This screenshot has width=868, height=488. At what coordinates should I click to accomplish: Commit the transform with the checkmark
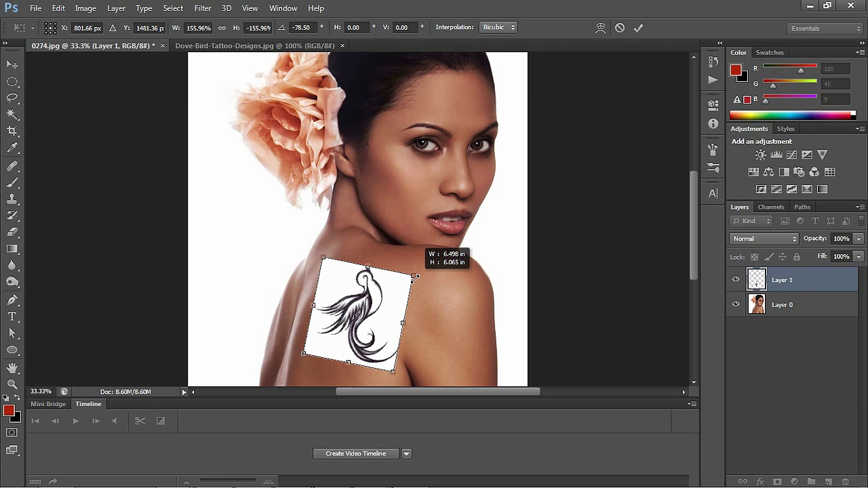pos(638,28)
